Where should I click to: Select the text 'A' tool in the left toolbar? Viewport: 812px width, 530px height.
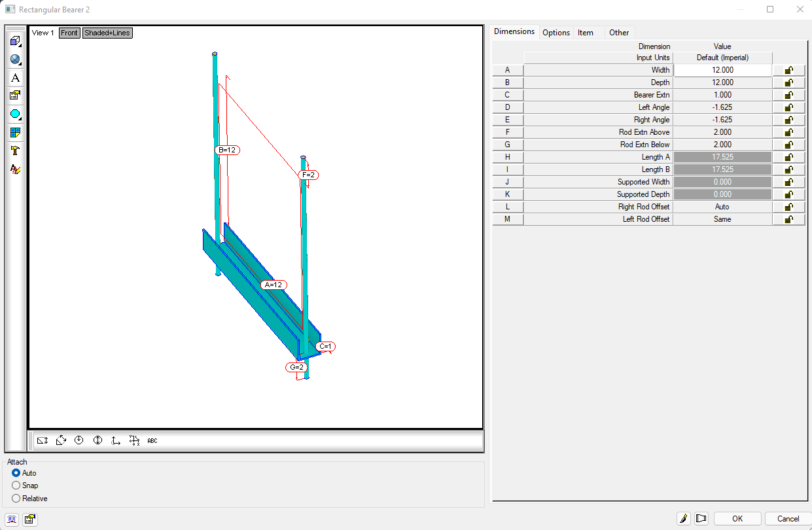click(x=14, y=78)
